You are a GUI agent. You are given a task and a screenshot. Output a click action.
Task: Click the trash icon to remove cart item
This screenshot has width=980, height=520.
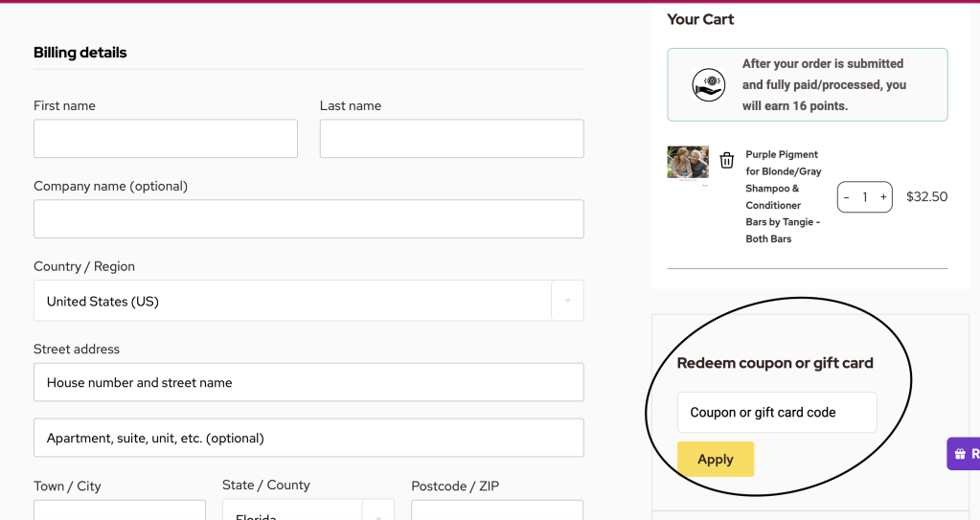pyautogui.click(x=727, y=160)
